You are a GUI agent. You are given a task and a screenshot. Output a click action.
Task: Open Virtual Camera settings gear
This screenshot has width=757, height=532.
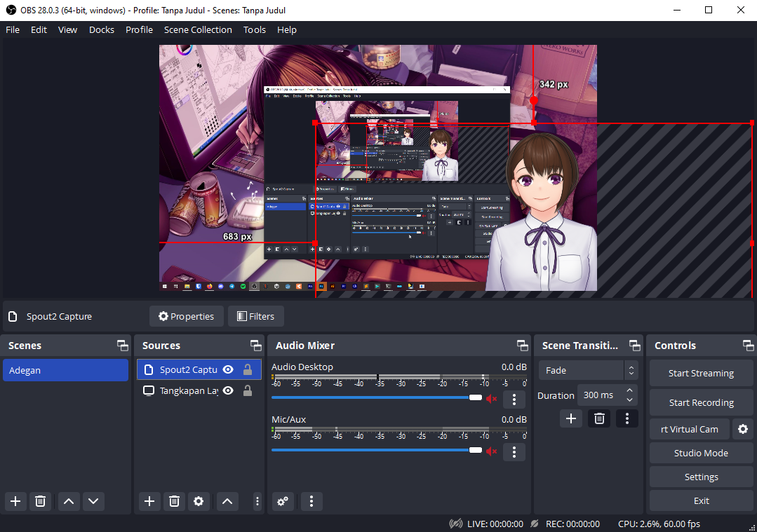[x=743, y=429]
